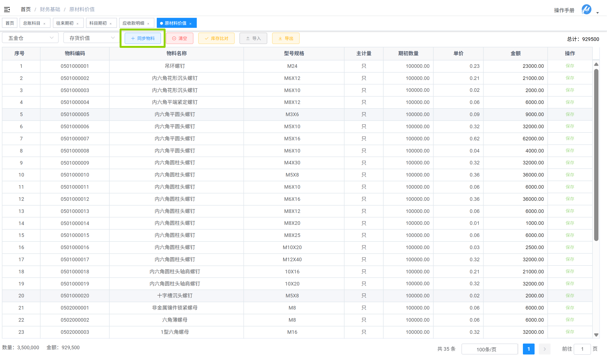Open the 操作手册 manual link
This screenshot has width=607, height=364.
tap(564, 10)
